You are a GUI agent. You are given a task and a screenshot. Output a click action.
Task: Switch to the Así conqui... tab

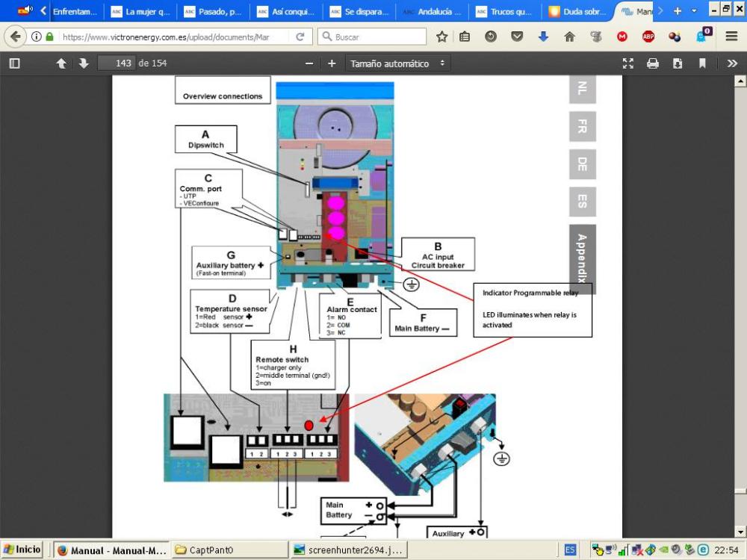click(286, 11)
